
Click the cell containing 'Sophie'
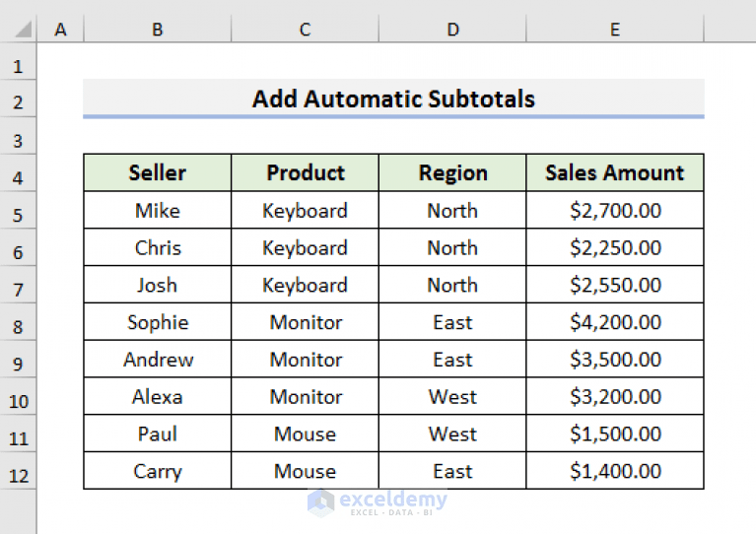click(158, 322)
